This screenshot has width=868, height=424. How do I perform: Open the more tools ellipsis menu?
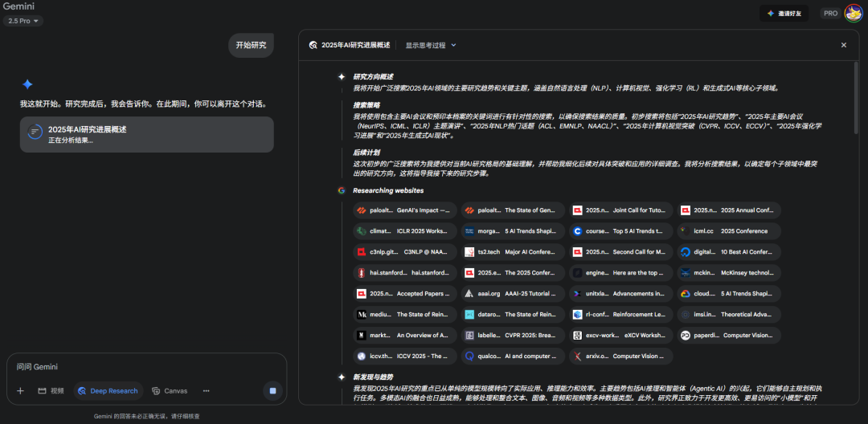(x=206, y=391)
